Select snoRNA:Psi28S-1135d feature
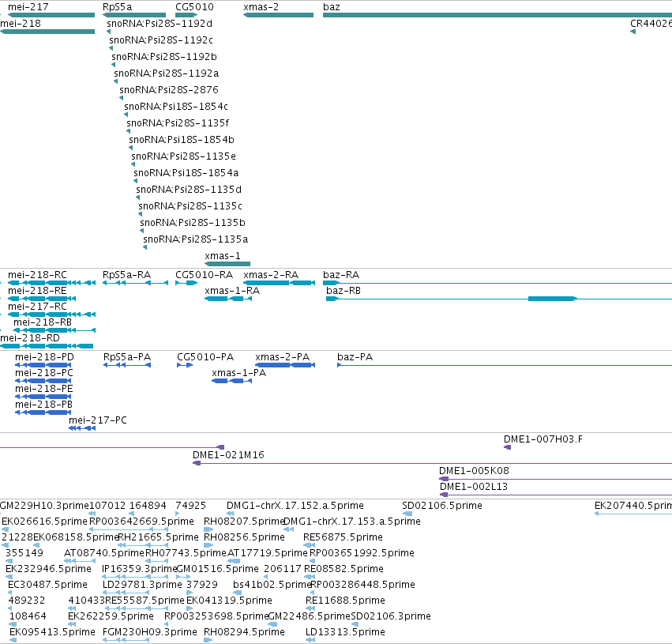The width and height of the screenshot is (672, 644). 138,198
